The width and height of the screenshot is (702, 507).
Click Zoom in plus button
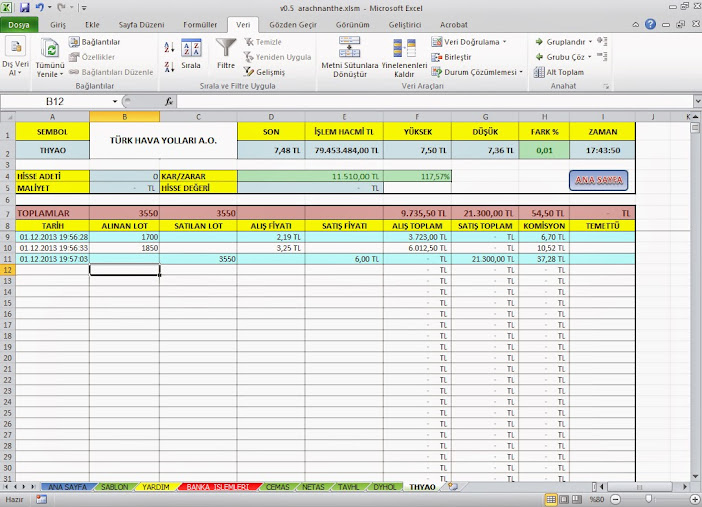tap(694, 499)
